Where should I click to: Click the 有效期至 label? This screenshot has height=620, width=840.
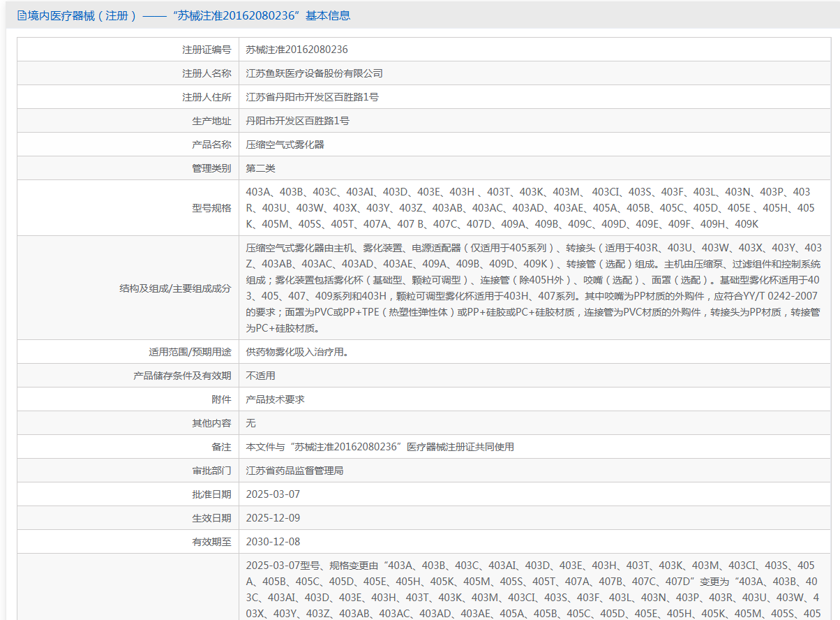tap(211, 542)
